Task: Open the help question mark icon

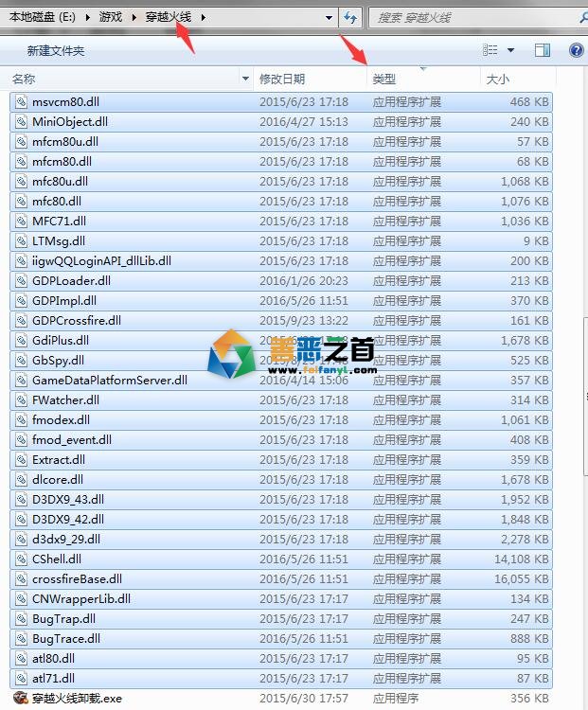Action: (x=576, y=50)
